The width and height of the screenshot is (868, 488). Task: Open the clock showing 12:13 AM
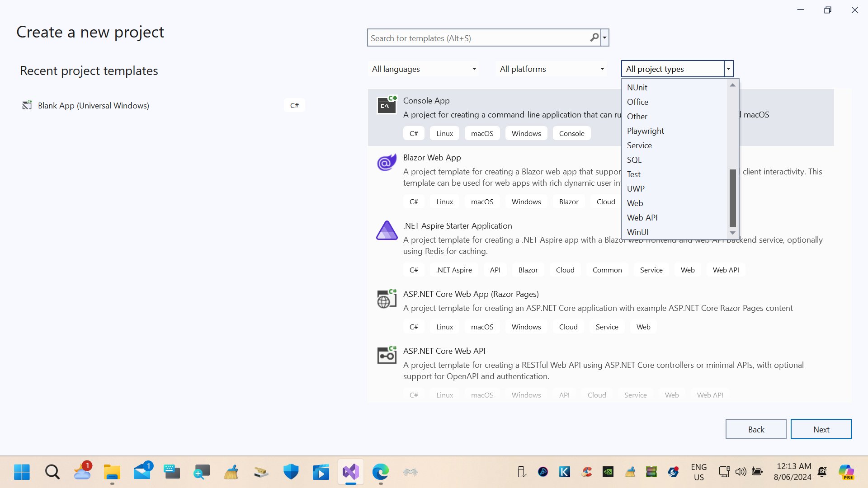[x=793, y=472]
